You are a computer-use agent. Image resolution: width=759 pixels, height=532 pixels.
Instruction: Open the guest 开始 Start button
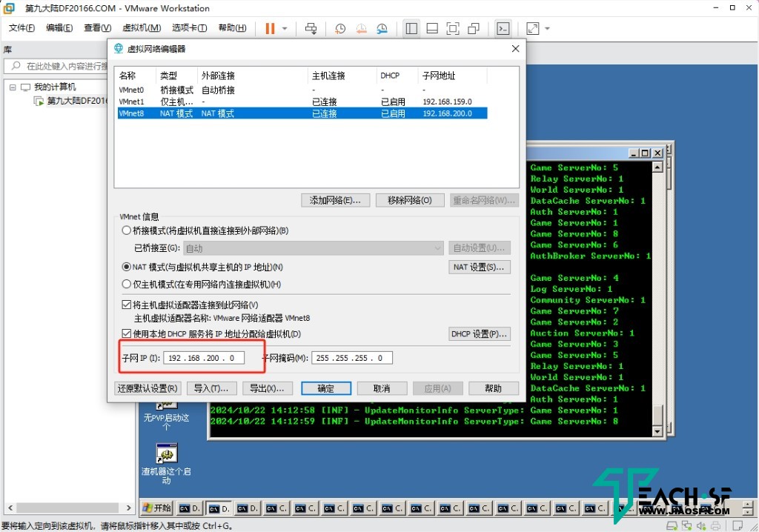(157, 508)
